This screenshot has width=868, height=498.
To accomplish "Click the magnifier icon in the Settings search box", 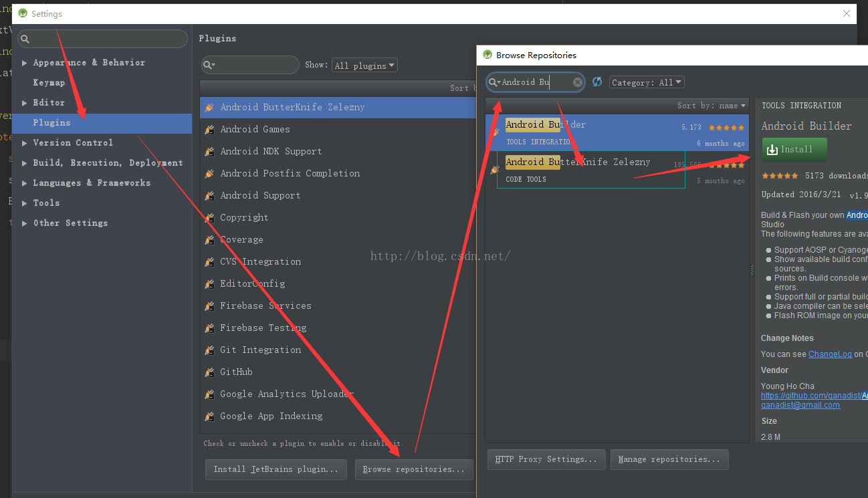I will coord(25,39).
